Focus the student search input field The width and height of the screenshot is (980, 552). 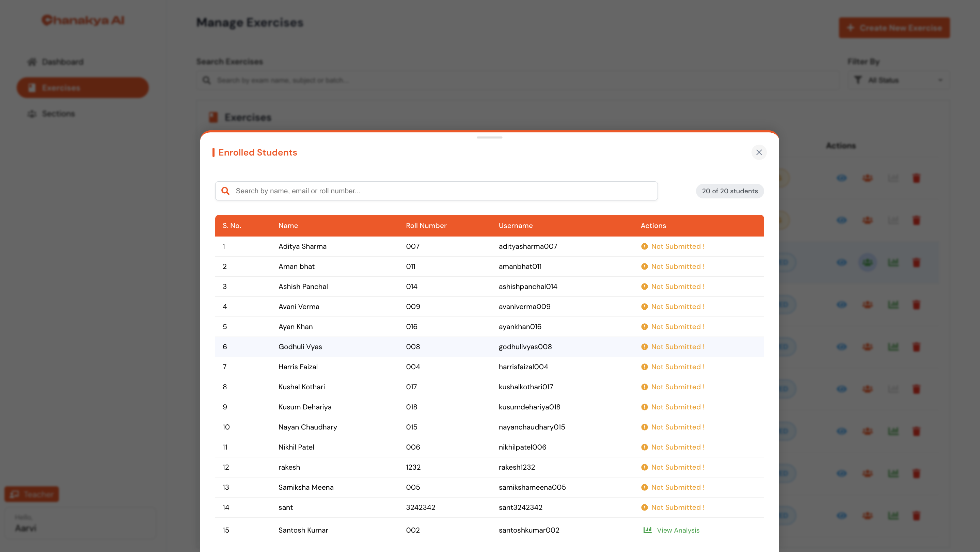pyautogui.click(x=436, y=191)
